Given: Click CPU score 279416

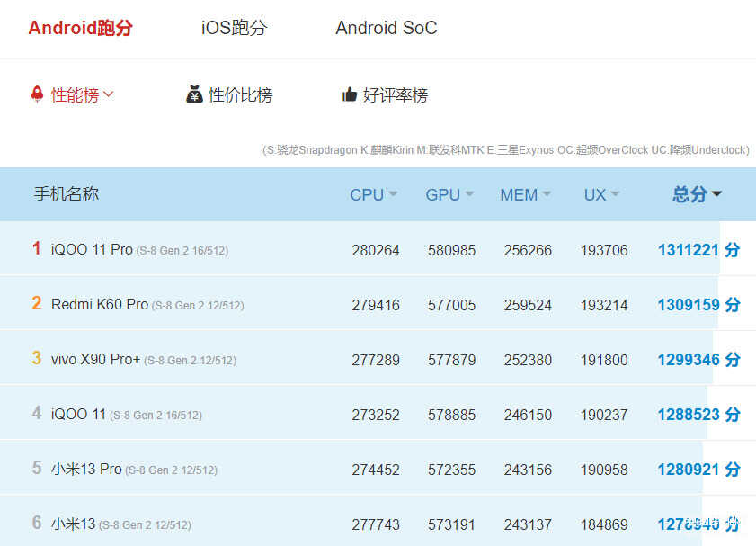Looking at the screenshot, I should pyautogui.click(x=376, y=305).
